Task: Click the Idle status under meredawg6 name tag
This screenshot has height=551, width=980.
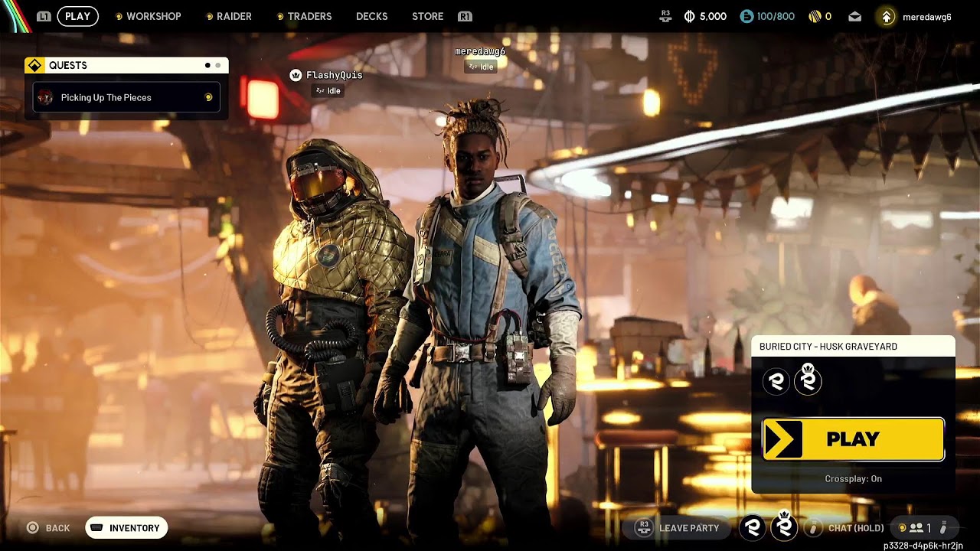Action: click(x=480, y=67)
